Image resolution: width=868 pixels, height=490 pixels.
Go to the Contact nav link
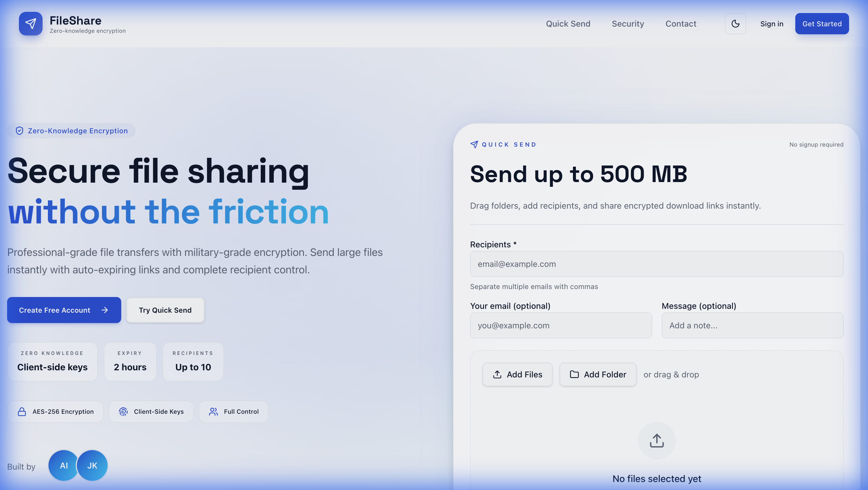[681, 24]
